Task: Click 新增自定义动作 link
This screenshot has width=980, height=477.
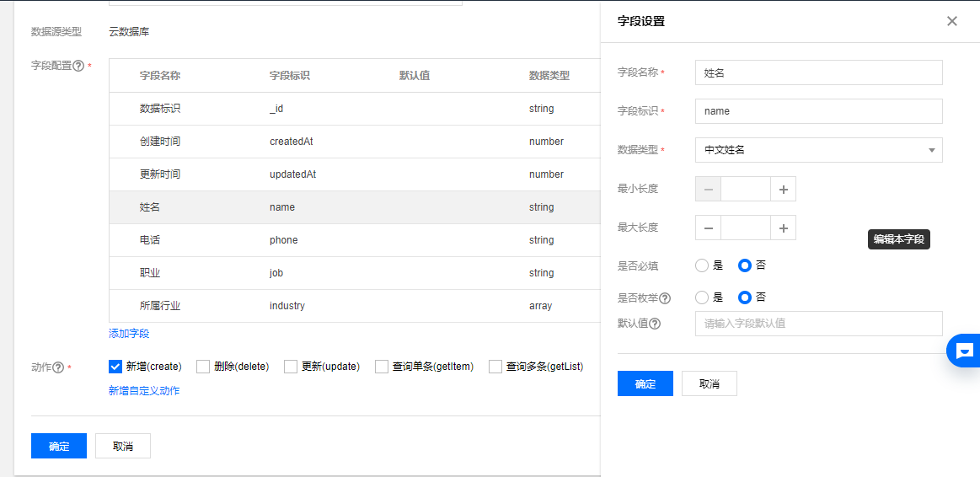Action: click(144, 391)
